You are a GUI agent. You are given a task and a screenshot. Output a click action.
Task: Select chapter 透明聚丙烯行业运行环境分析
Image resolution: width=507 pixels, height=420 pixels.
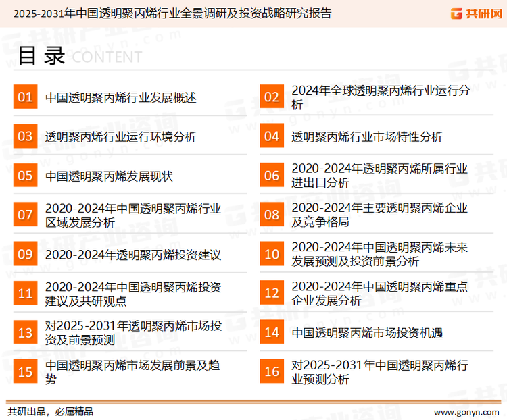120,136
